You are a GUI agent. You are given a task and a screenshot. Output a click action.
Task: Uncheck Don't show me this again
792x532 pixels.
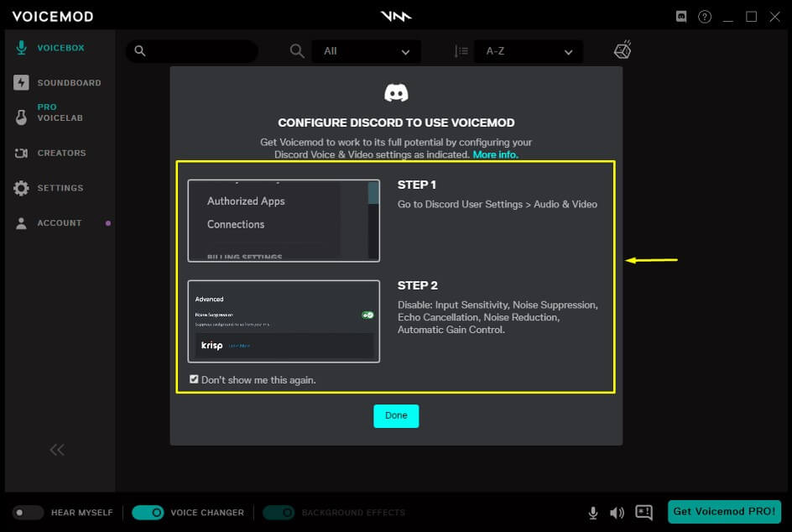195,379
